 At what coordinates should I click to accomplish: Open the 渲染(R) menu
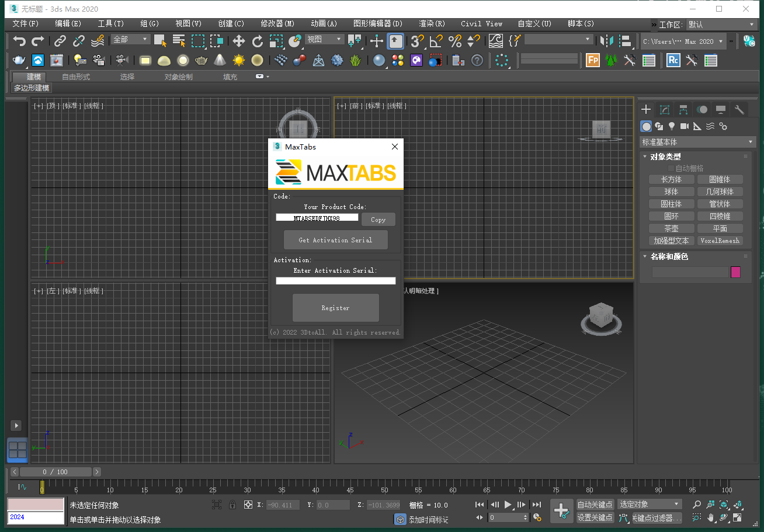click(x=432, y=24)
